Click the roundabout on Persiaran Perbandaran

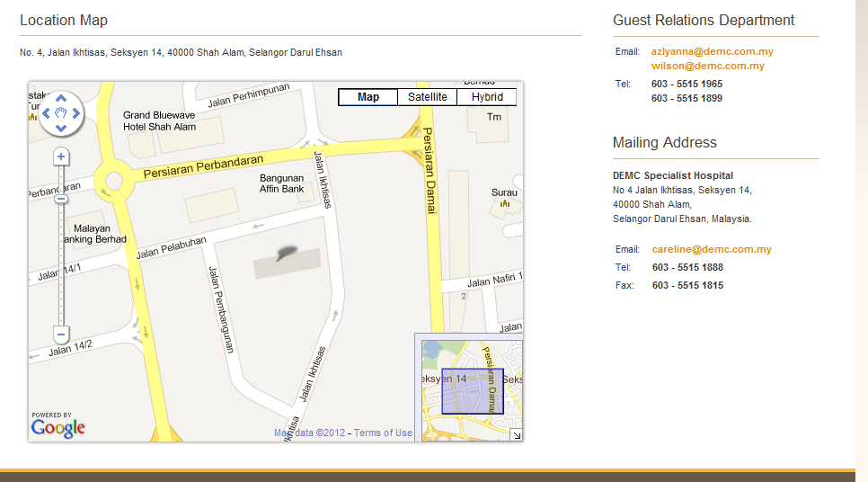point(113,181)
